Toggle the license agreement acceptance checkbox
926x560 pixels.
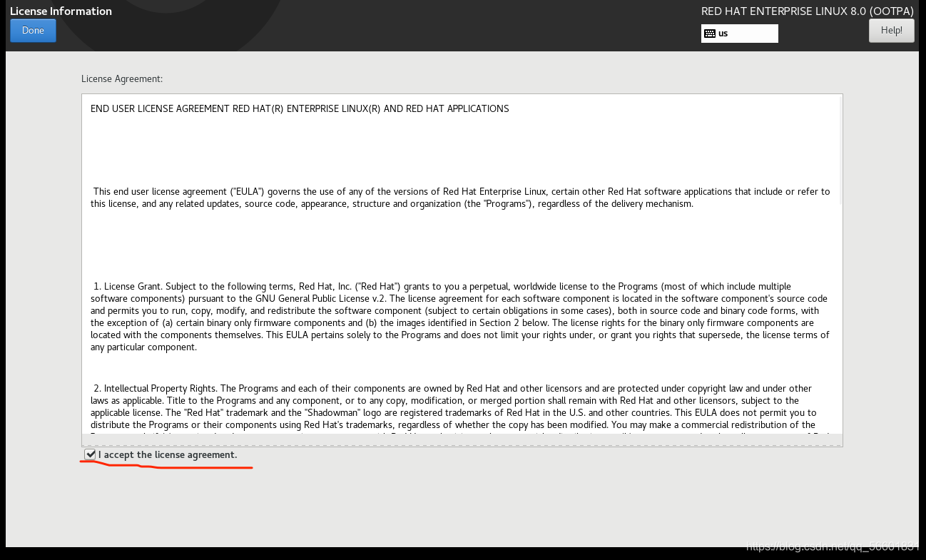90,454
